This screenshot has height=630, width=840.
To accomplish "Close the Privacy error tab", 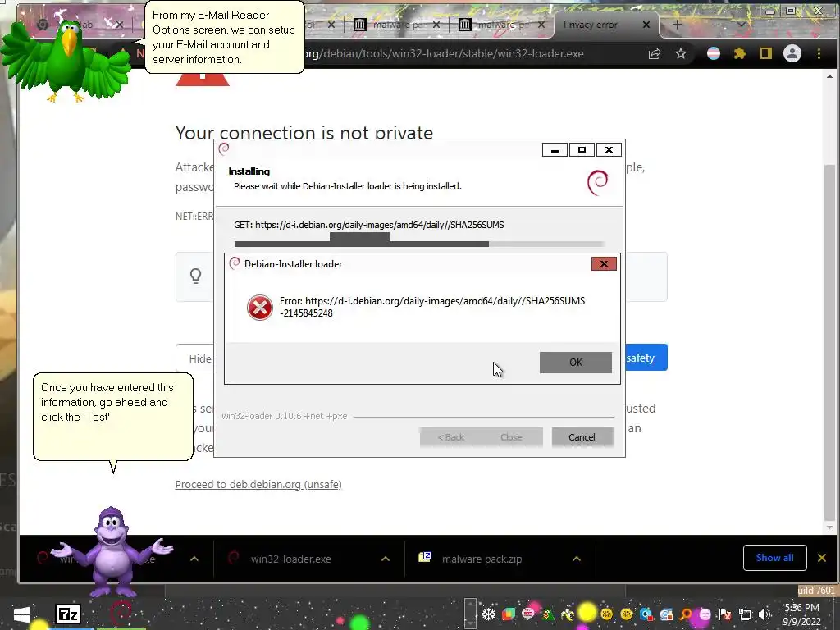I will coord(646,25).
